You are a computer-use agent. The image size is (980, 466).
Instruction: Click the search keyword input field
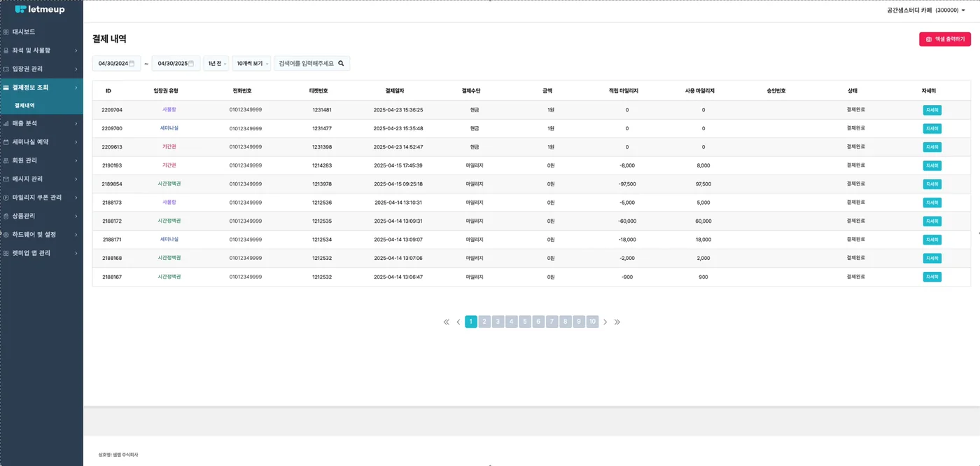tap(306, 63)
